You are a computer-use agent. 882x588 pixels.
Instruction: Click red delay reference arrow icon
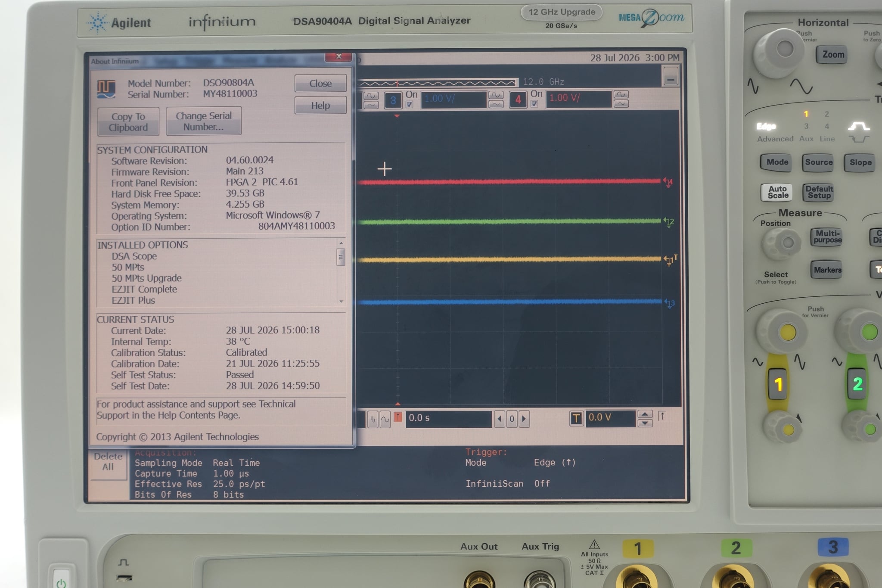tap(398, 417)
